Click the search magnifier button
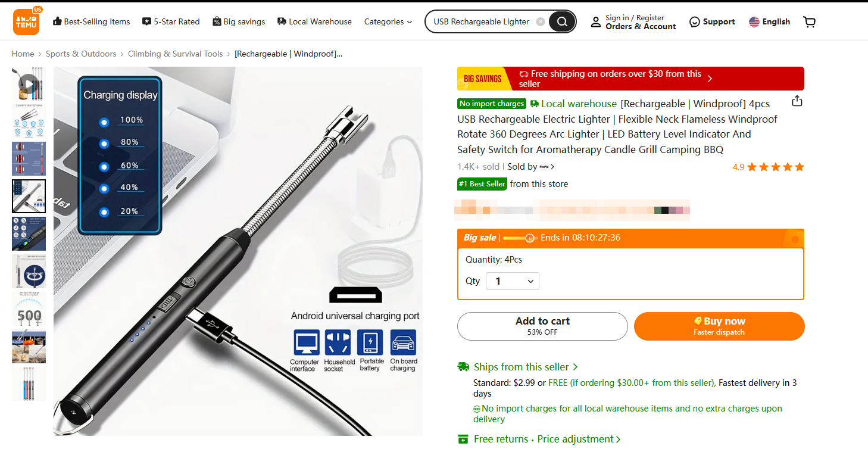The image size is (868, 452). point(561,22)
